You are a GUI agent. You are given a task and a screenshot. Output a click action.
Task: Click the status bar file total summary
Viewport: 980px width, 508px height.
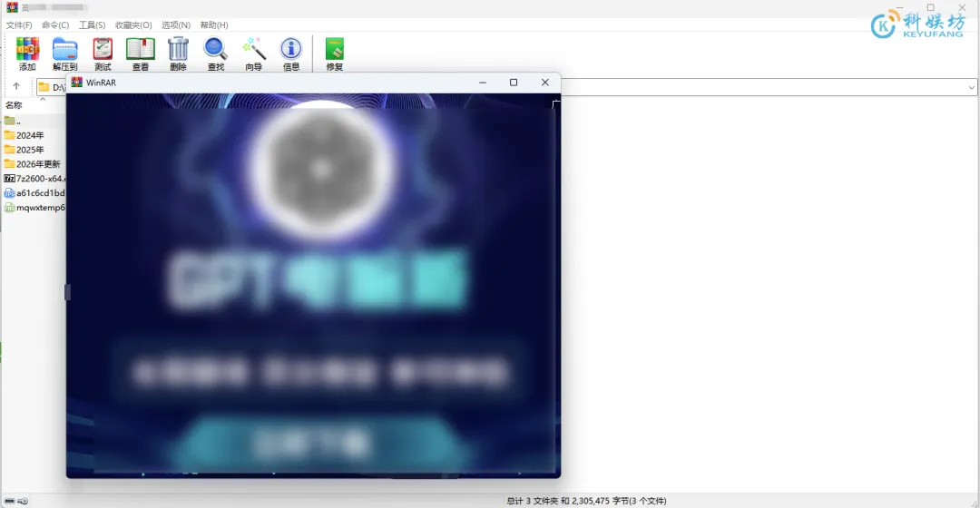pos(586,501)
